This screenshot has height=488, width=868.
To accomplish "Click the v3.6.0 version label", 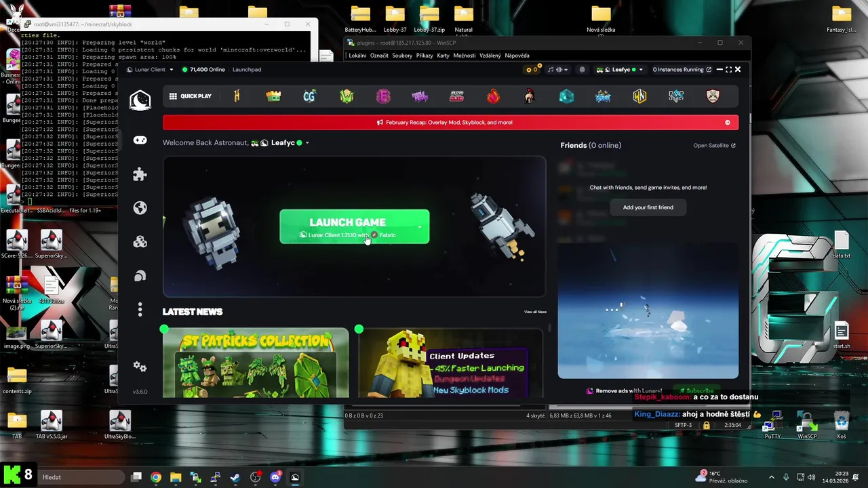I will 140,392.
